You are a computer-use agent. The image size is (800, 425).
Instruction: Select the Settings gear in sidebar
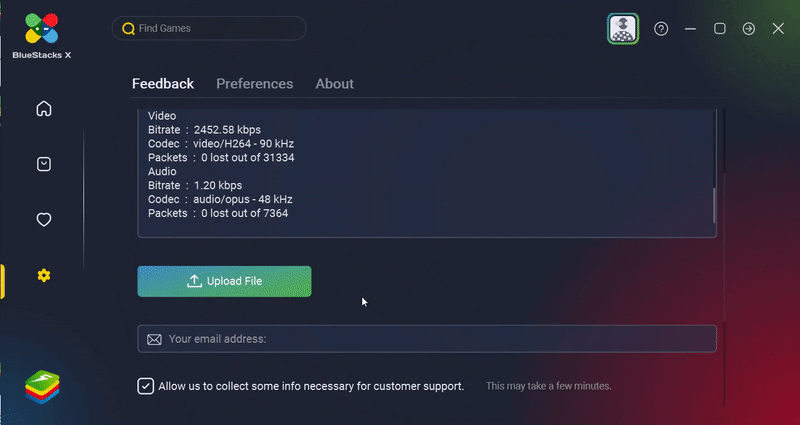tap(44, 276)
